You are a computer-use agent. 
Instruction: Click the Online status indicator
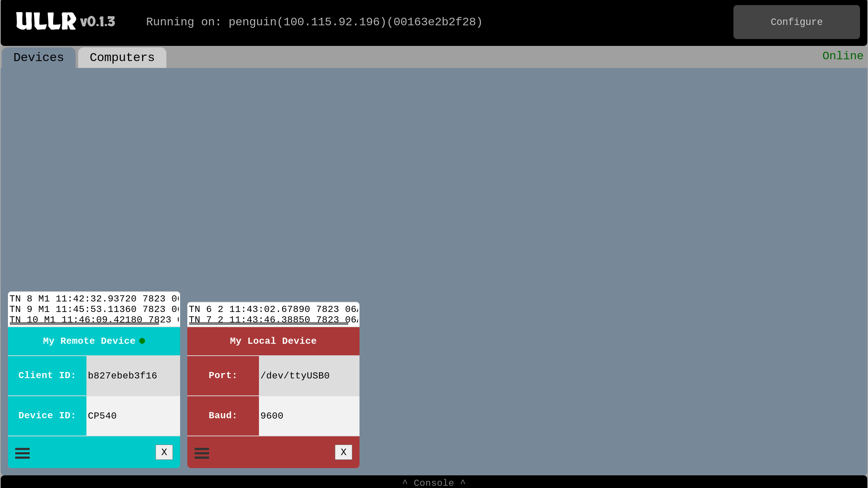[x=843, y=56]
